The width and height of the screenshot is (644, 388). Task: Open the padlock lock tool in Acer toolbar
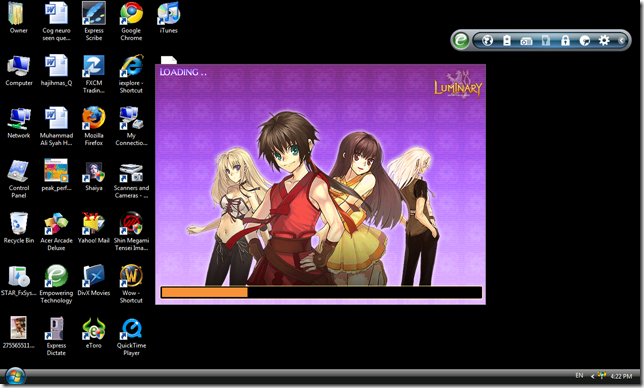(565, 40)
